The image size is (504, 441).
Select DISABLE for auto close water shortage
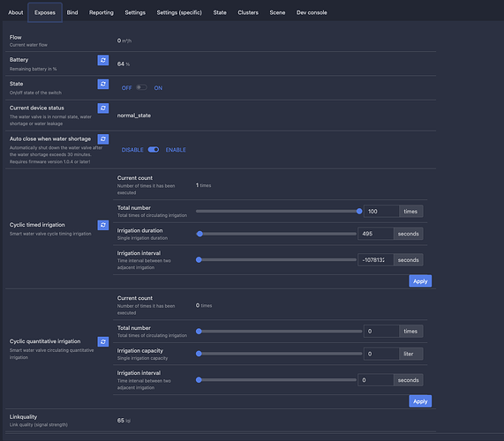(132, 150)
